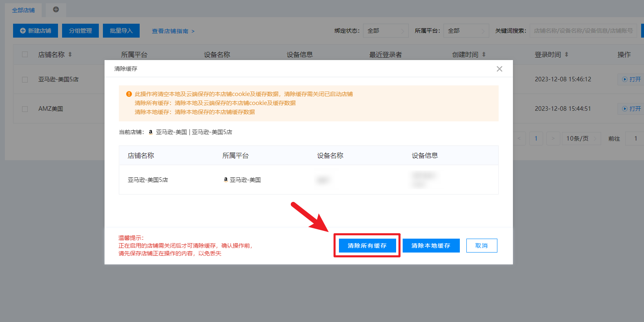The width and height of the screenshot is (644, 322).
Task: Close the 清除缓存 dialog with X icon
Action: point(499,69)
